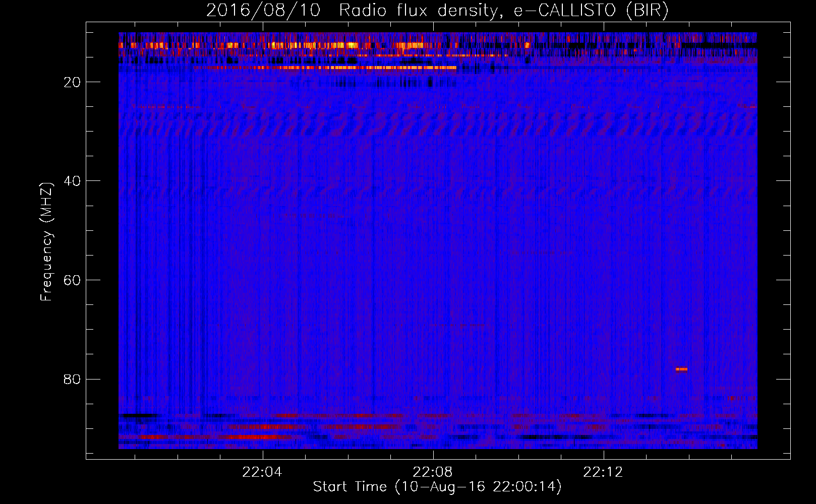Screen dimensions: 816x504
Task: Click the plot title '2016/08/10 Radio flux density, e-CALLISTO (BIR)'
Action: pos(437,10)
